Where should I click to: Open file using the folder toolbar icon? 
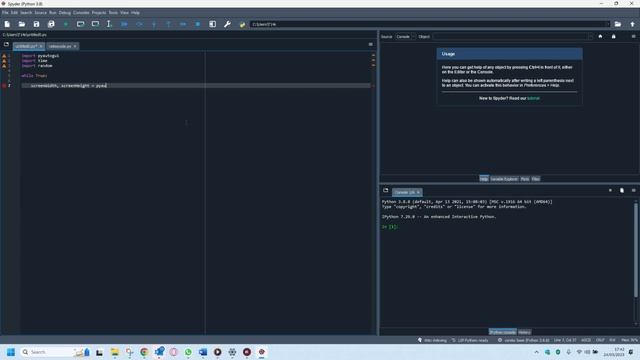click(22, 24)
